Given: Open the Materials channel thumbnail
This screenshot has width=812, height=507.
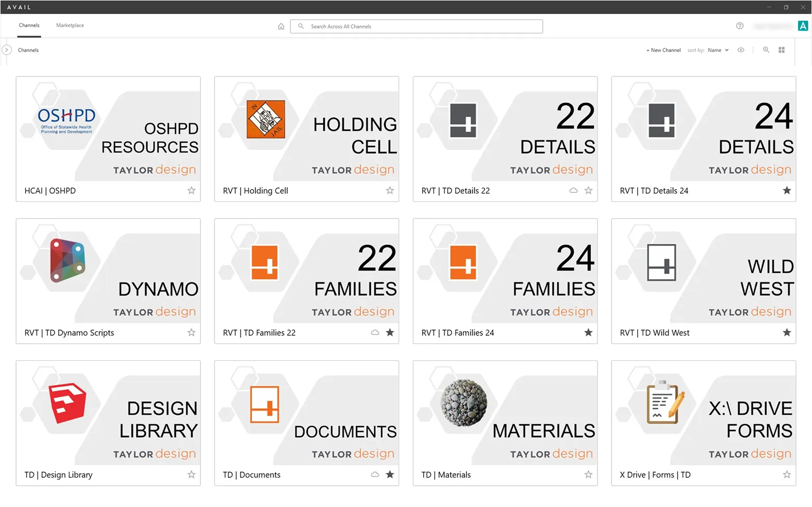Looking at the screenshot, I should [x=505, y=413].
